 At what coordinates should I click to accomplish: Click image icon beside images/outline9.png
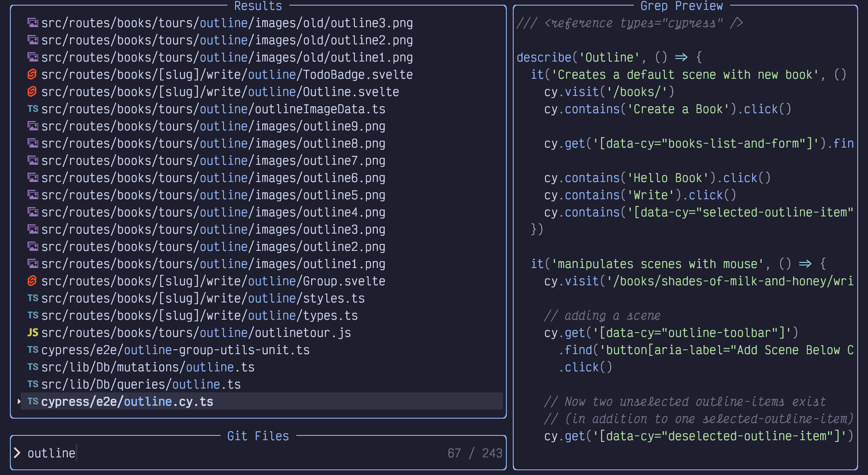pos(33,126)
